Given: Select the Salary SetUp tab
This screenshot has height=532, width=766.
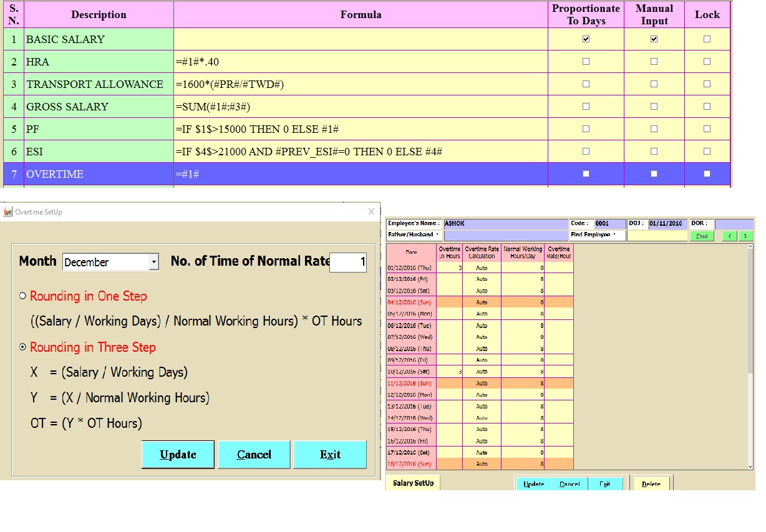Looking at the screenshot, I should 412,482.
